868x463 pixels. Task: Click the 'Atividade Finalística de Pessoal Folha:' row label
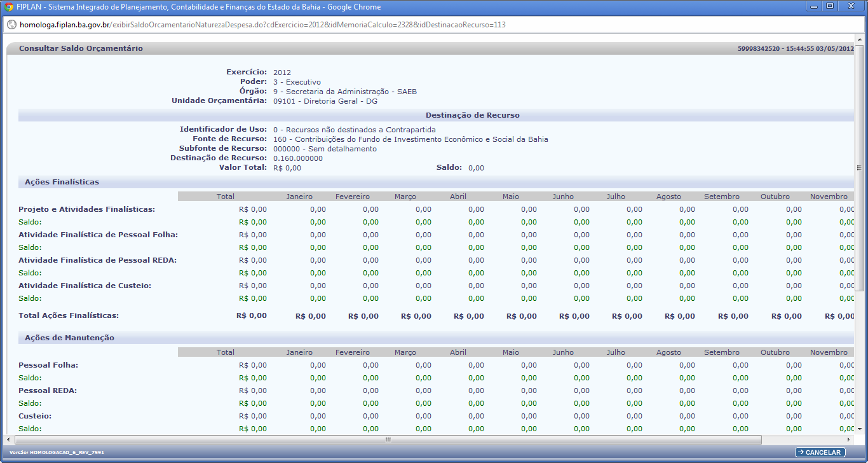[x=98, y=234]
